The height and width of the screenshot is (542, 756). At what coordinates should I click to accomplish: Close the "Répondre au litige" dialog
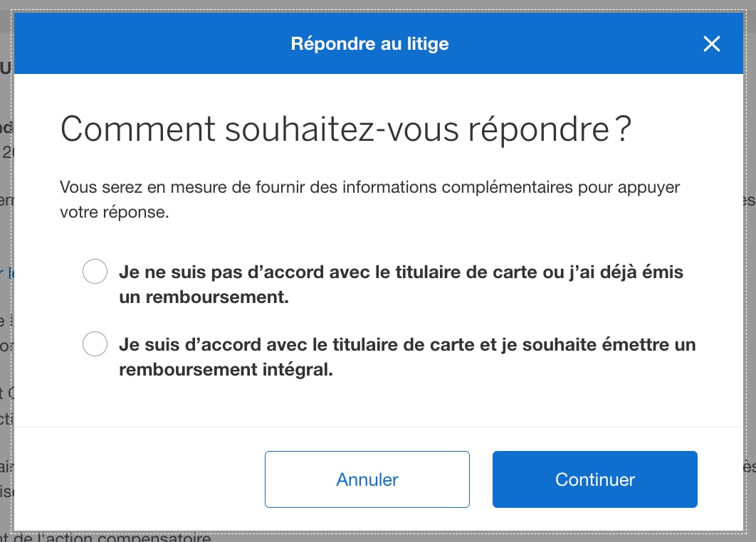point(711,43)
